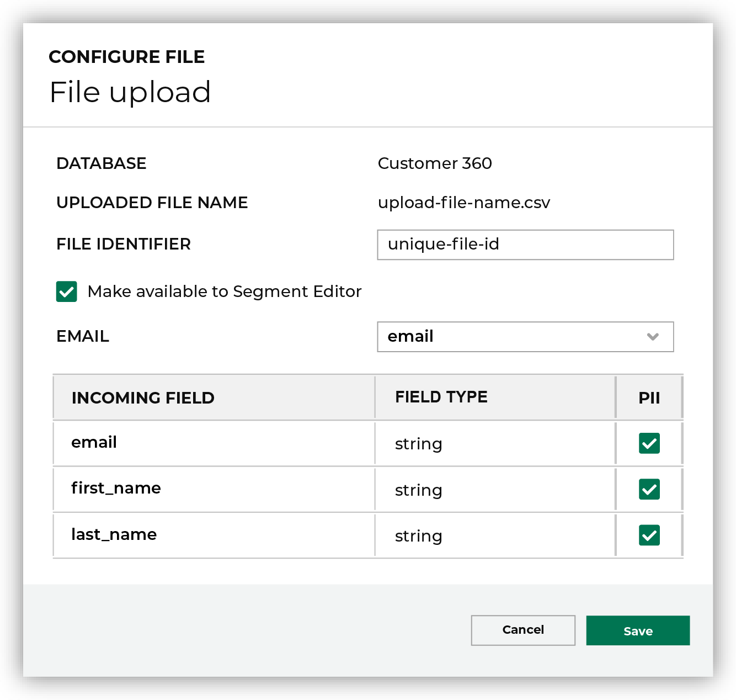Toggle the PII checkbox for first_name

pyautogui.click(x=649, y=489)
